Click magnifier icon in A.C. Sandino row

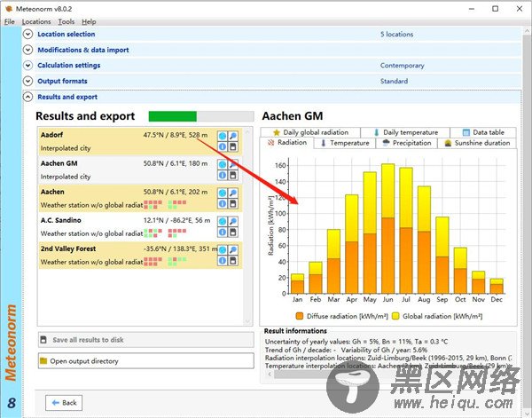coord(232,222)
